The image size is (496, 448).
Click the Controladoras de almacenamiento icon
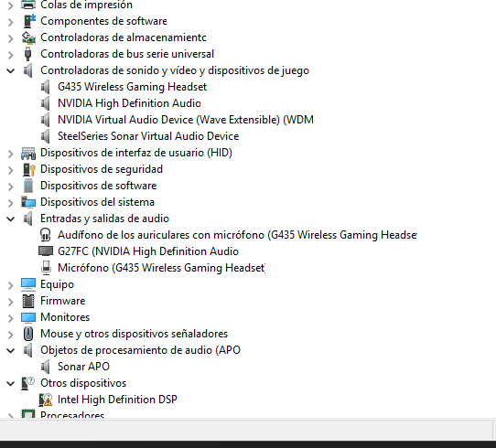[28, 37]
